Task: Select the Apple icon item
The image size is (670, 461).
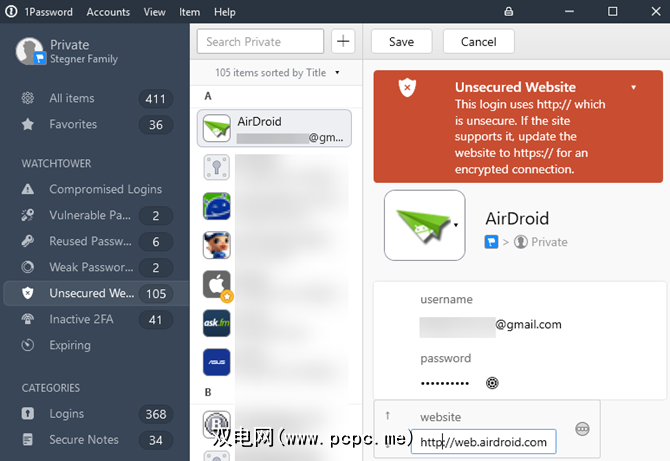Action: coord(217,284)
